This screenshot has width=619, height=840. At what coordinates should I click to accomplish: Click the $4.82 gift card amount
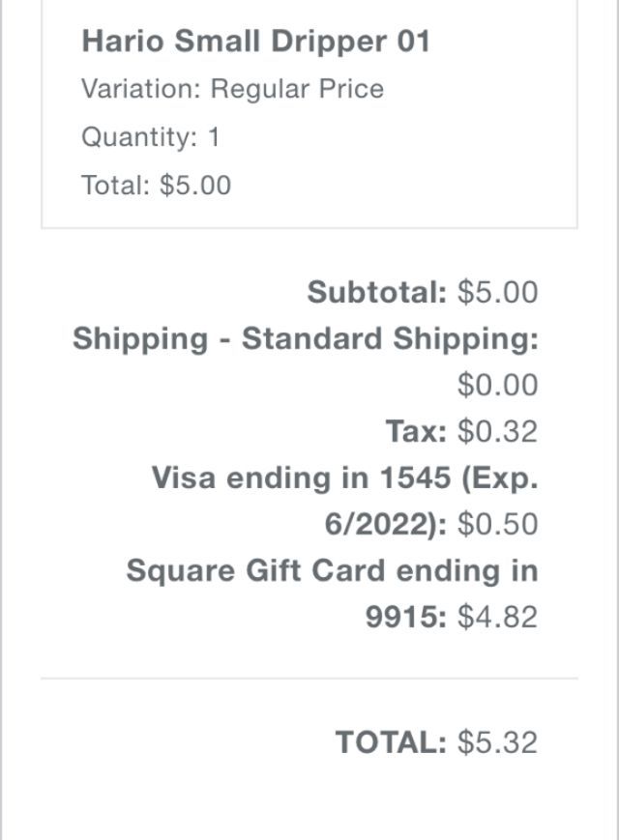tap(497, 617)
